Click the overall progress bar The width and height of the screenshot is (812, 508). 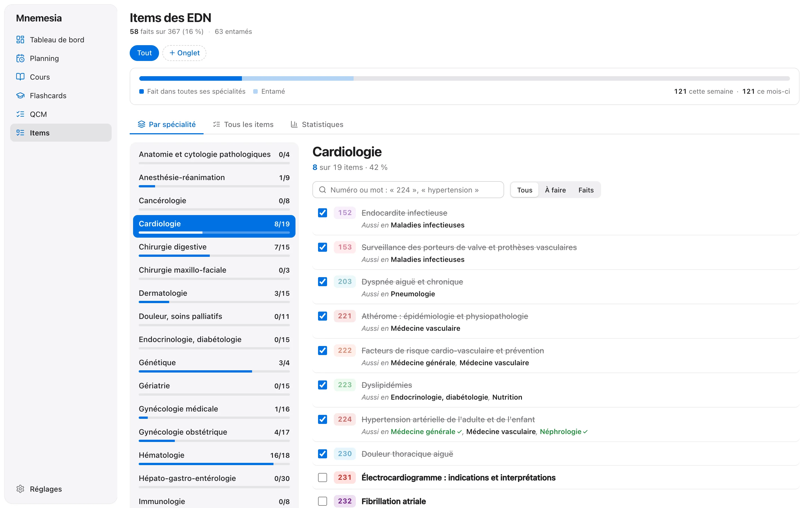464,79
